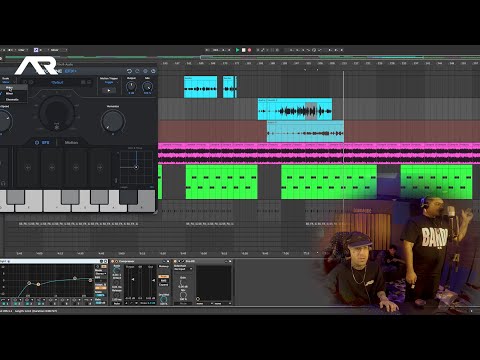Toggle EQ band 4 activator
Screen dimensions: 480x360
(x=40, y=304)
